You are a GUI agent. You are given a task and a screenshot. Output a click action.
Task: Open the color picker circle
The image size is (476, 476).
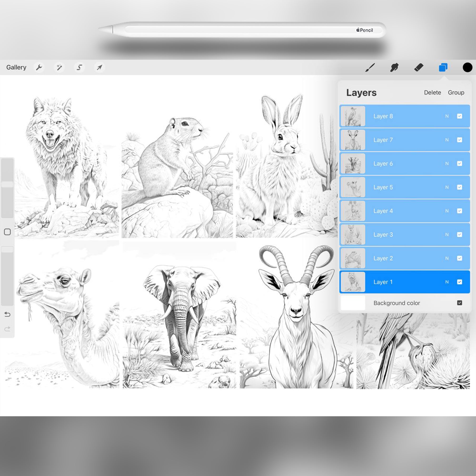(467, 67)
